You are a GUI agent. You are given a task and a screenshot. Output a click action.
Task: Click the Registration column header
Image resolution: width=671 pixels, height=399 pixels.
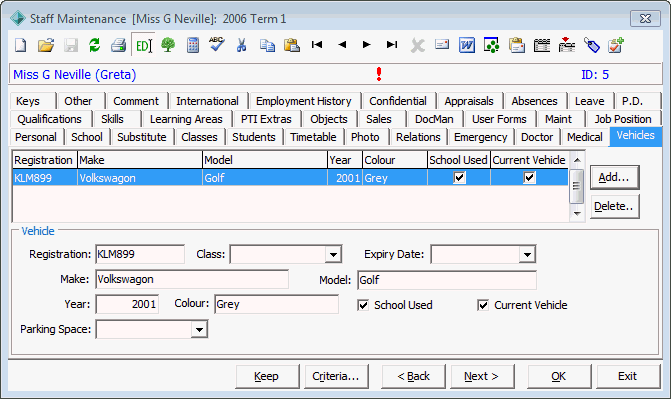pos(45,160)
